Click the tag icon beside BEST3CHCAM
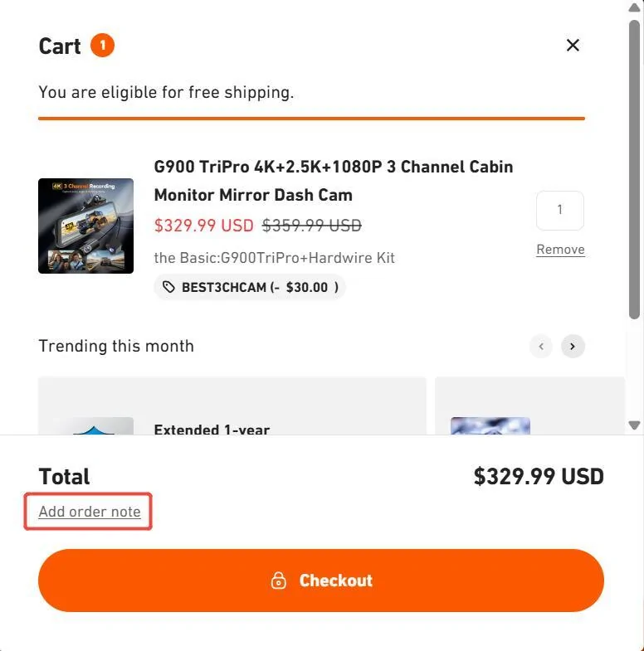 pos(169,287)
